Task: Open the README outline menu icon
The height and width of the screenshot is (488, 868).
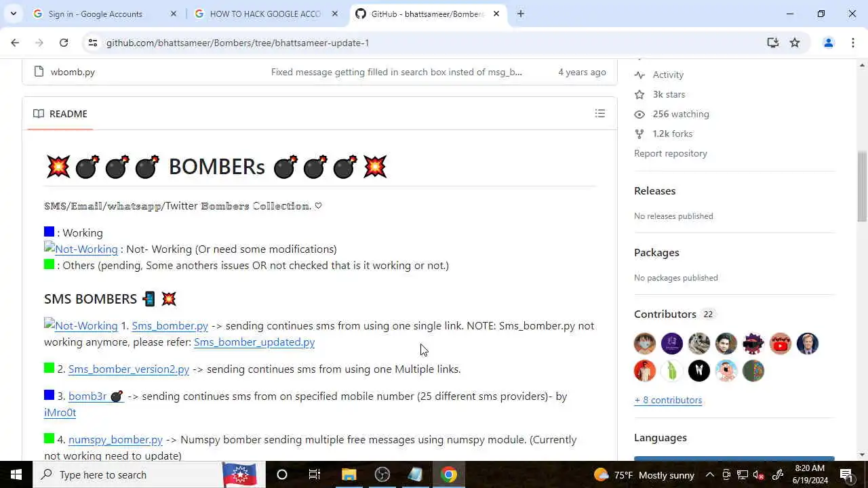Action: click(599, 113)
